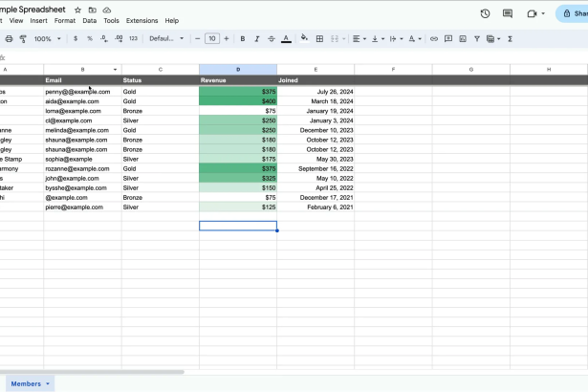This screenshot has height=392, width=588.
Task: Open the Data menu
Action: point(89,20)
